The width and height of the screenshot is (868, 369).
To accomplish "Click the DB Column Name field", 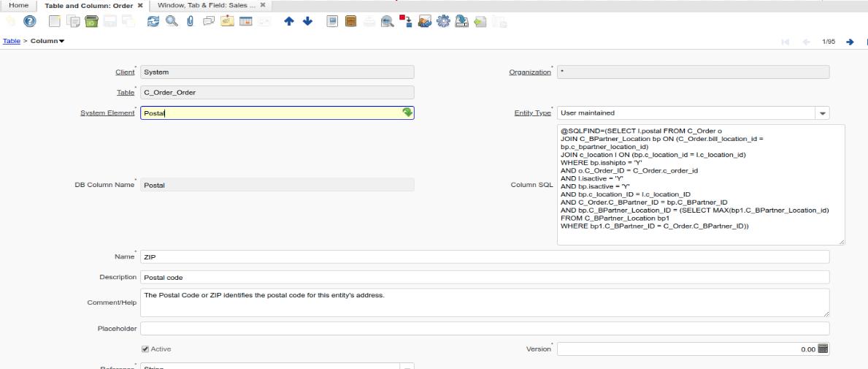I will pyautogui.click(x=277, y=185).
